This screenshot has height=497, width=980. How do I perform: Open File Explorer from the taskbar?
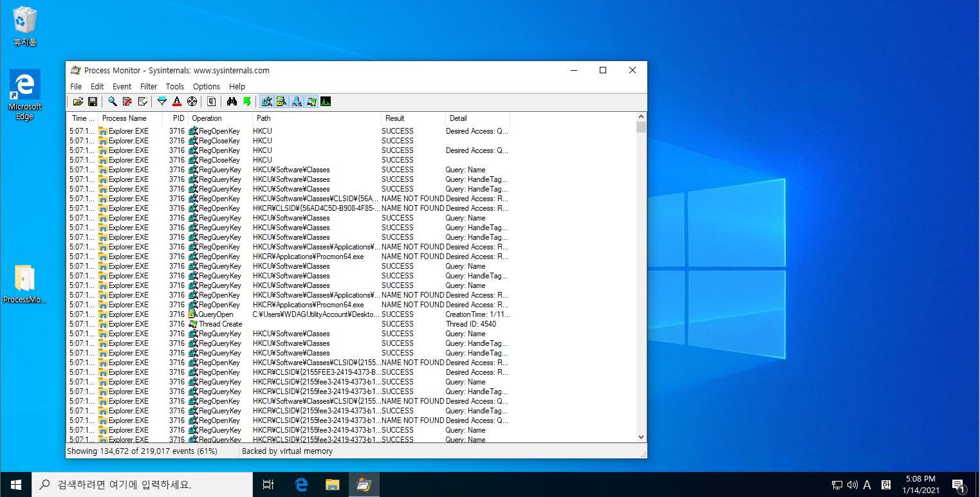point(332,485)
